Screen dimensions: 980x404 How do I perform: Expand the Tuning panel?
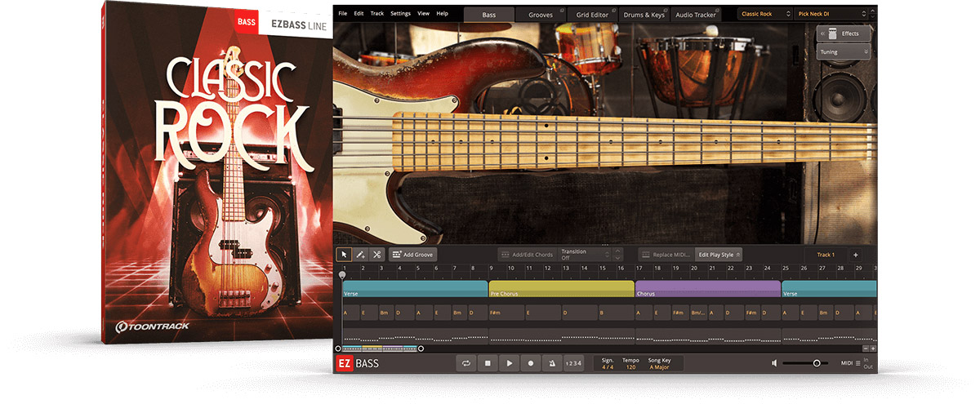click(x=844, y=51)
